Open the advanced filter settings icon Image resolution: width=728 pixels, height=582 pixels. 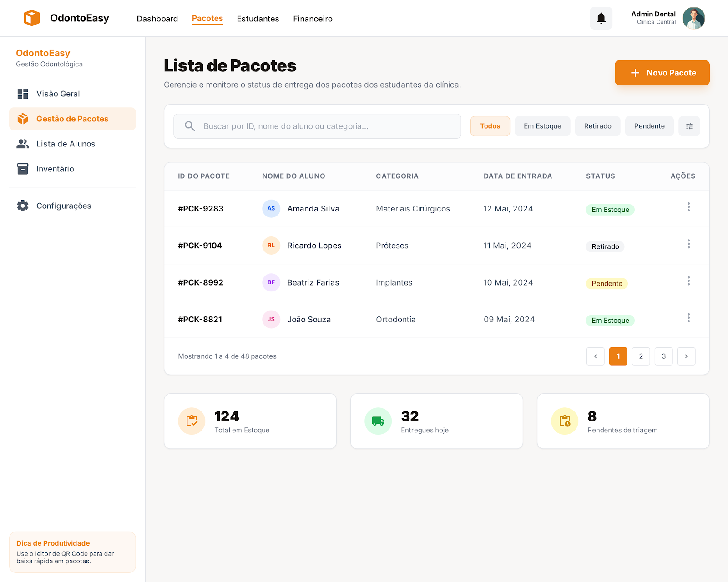pyautogui.click(x=689, y=126)
